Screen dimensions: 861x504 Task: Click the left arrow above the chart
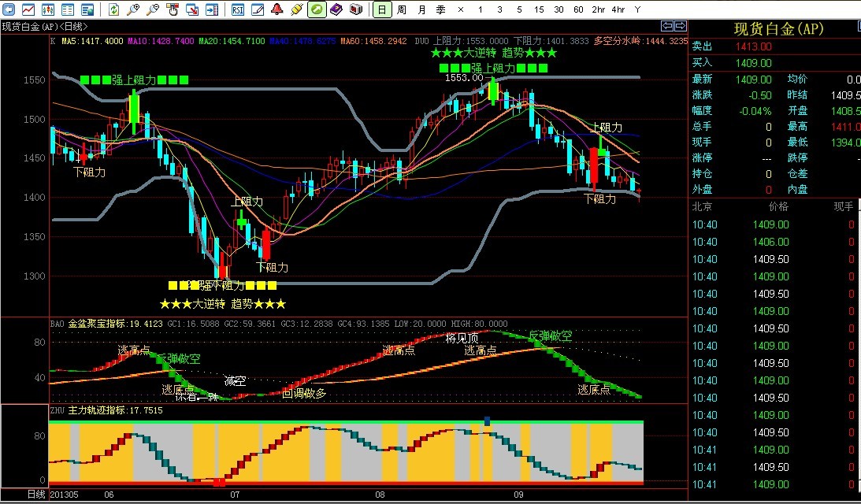667,26
